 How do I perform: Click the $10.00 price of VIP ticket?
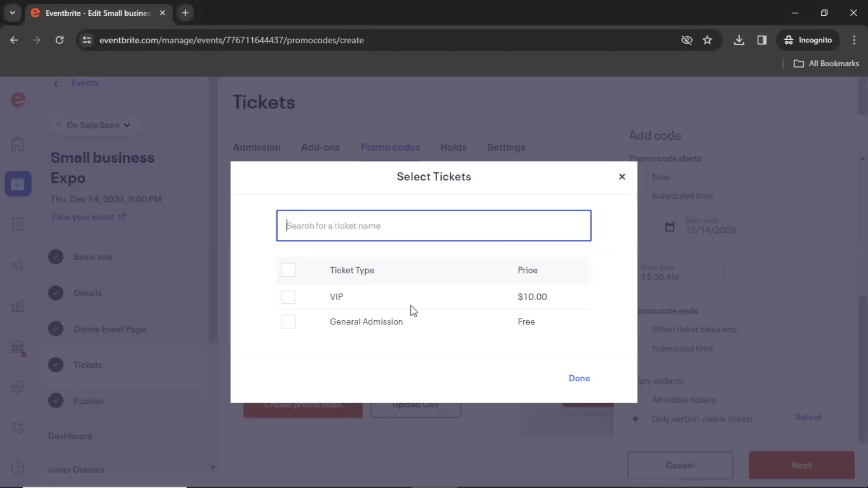[x=532, y=297]
